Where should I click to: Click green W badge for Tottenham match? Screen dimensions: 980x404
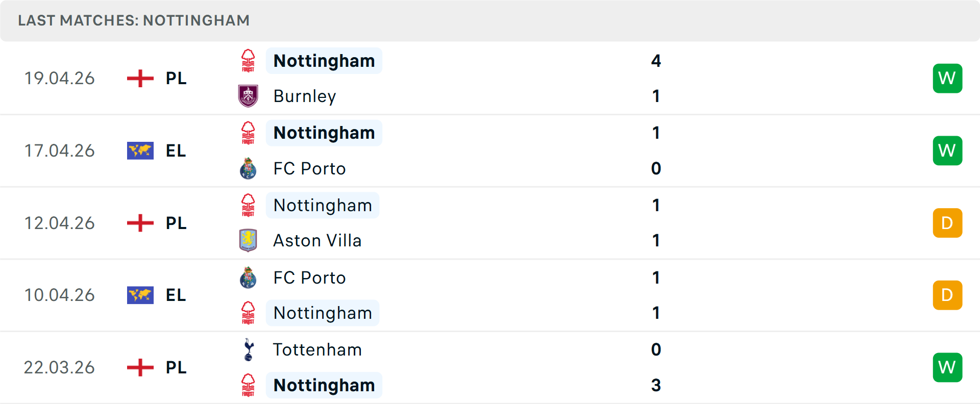coord(947,367)
